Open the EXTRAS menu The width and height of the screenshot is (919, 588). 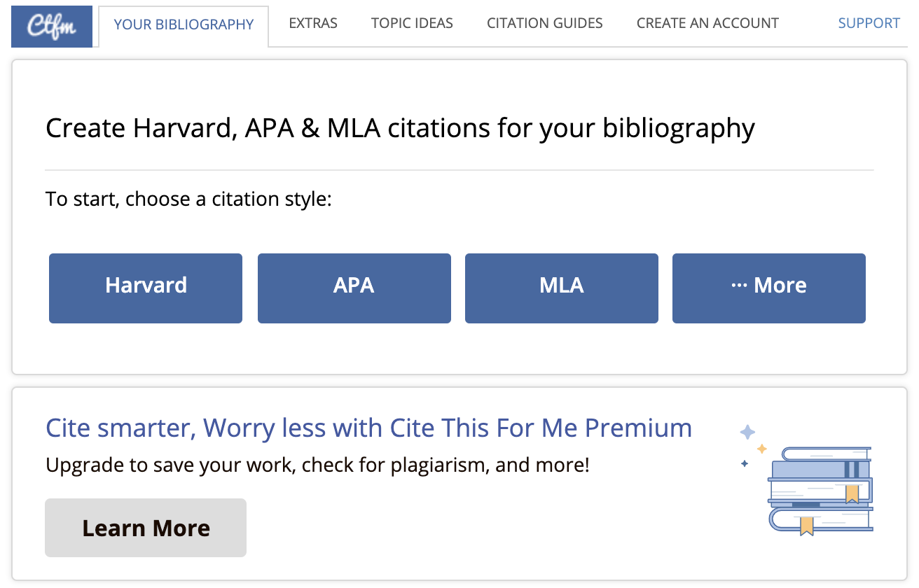313,23
